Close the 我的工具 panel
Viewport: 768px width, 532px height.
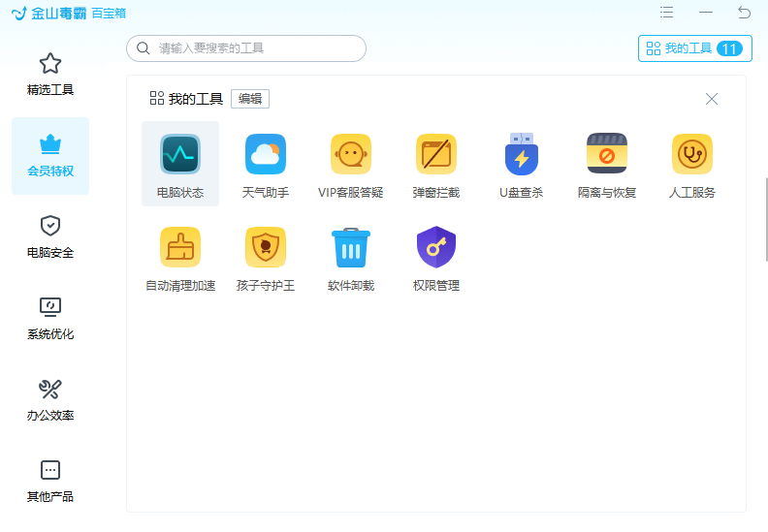[x=711, y=99]
